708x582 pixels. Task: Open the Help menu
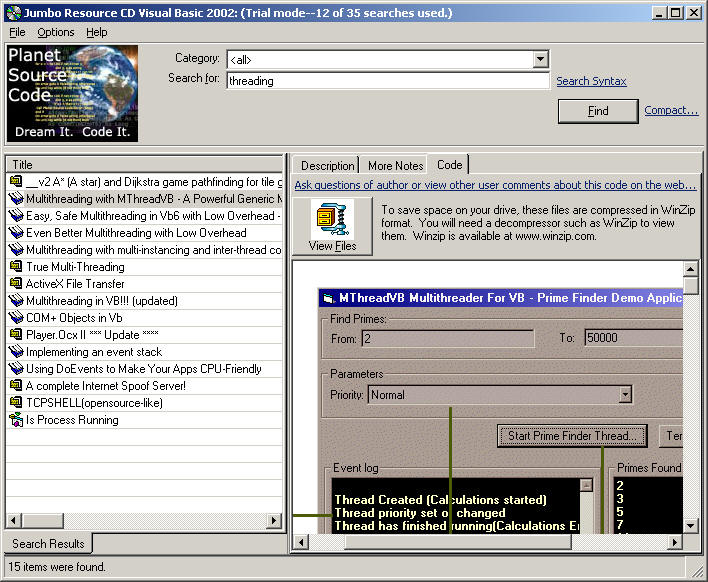pos(97,33)
